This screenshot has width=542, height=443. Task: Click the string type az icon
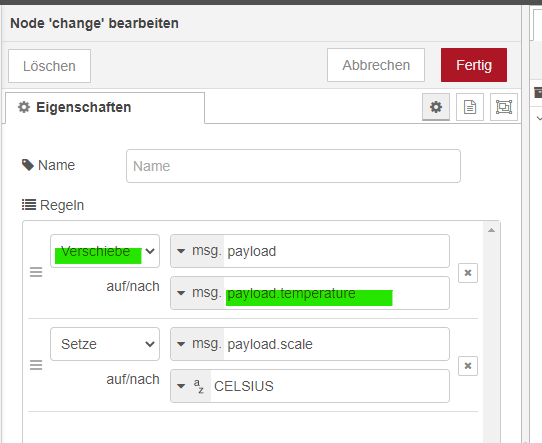coord(198,386)
